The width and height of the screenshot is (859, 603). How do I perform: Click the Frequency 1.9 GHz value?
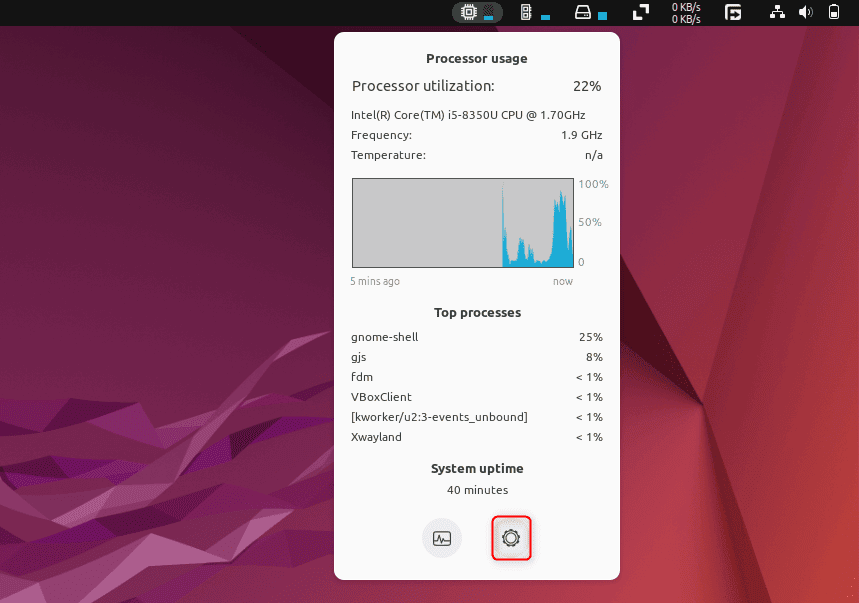tap(582, 135)
